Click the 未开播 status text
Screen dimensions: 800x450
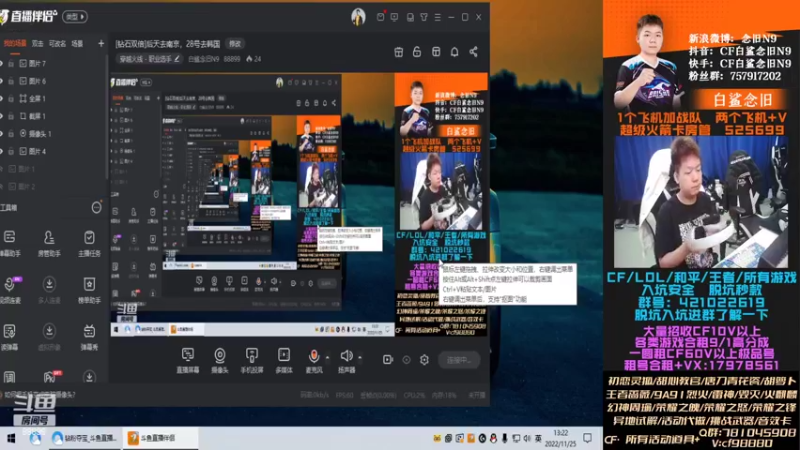(x=477, y=395)
